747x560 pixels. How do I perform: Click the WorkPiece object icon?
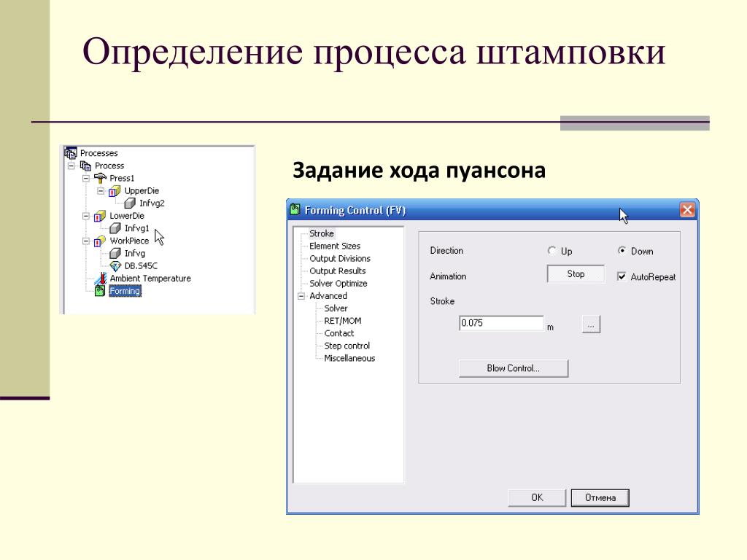pos(100,241)
